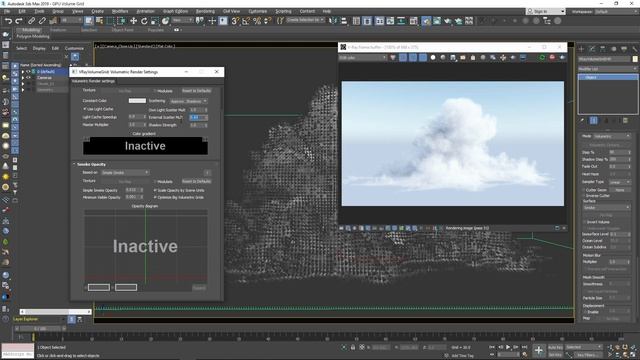Select the Volumetric Render settings tab
The image size is (640, 360).
93,81
